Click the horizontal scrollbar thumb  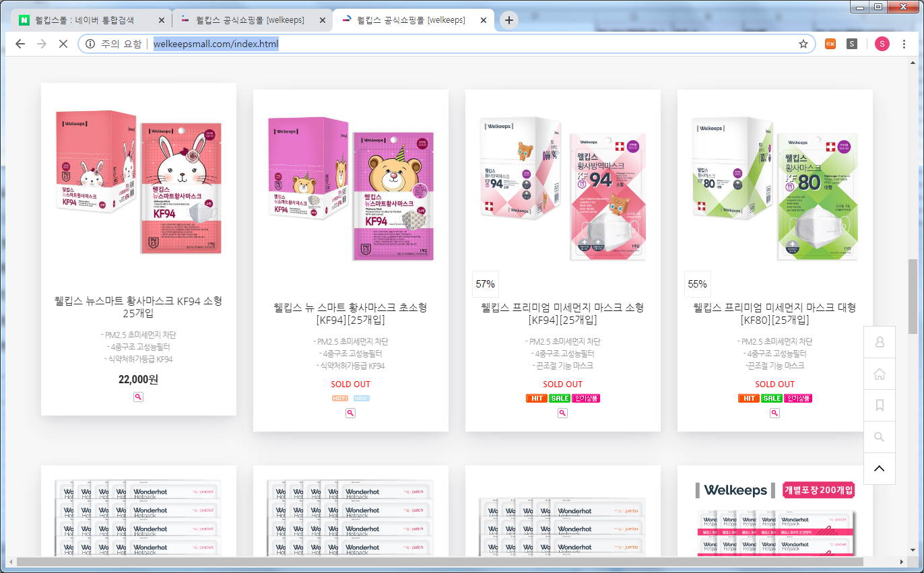[x=440, y=562]
